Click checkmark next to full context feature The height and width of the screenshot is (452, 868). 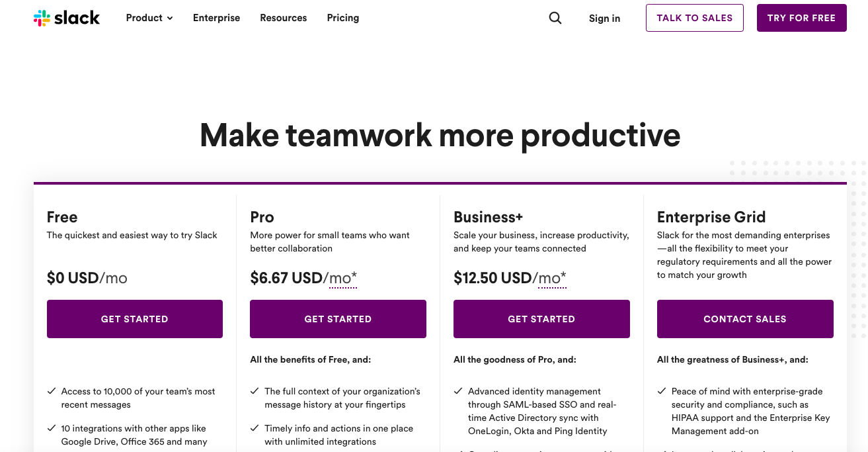255,392
